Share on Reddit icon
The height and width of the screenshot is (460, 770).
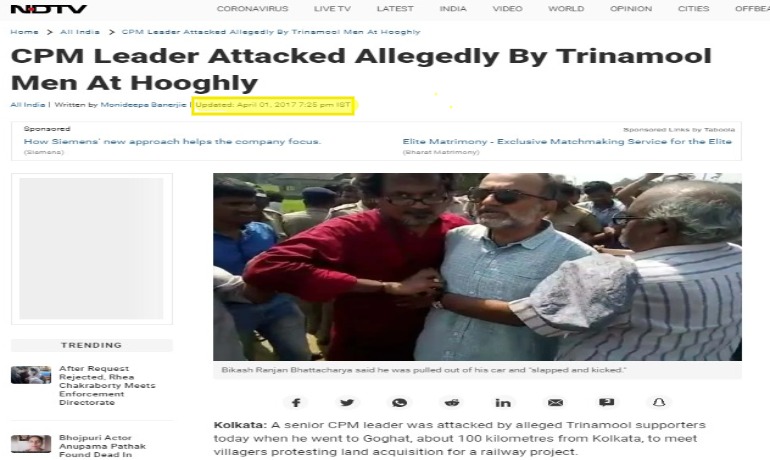coord(452,403)
